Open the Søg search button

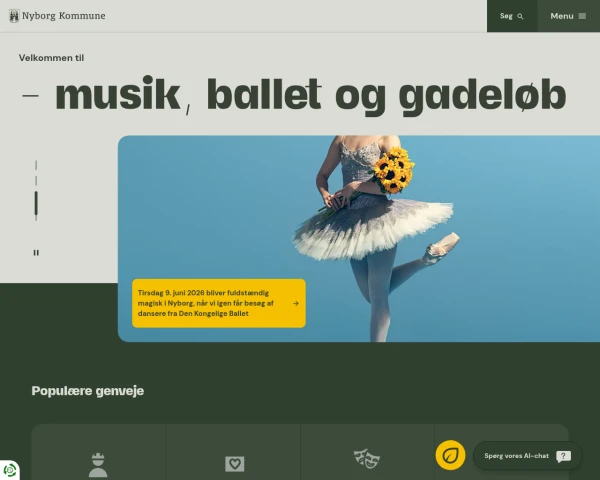click(512, 16)
